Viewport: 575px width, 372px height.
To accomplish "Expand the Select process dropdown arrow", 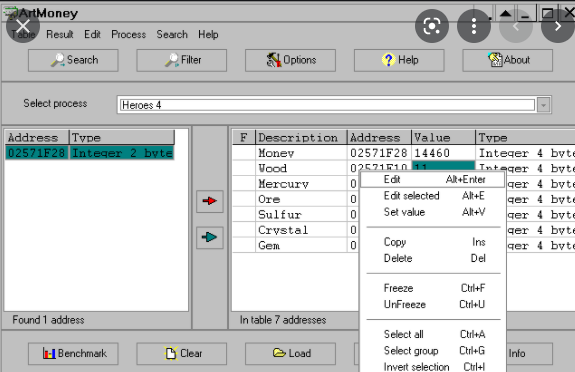I will tap(543, 105).
